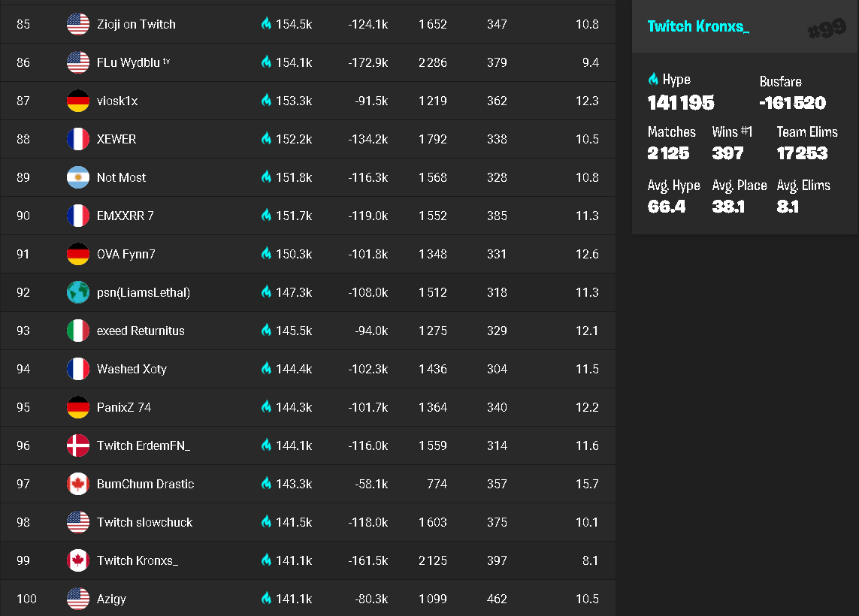This screenshot has width=859, height=616.
Task: Select Twitch slowchuck player name
Action: pyautogui.click(x=144, y=522)
